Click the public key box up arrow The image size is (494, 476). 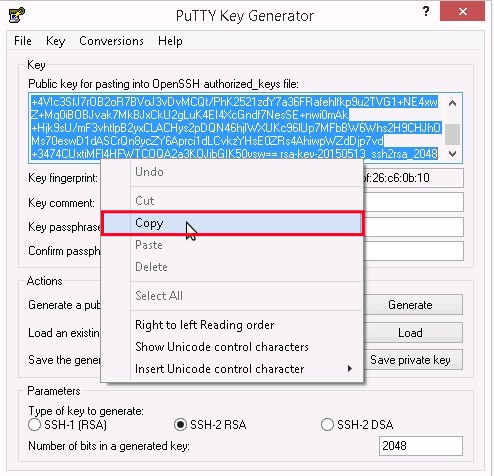pyautogui.click(x=452, y=103)
